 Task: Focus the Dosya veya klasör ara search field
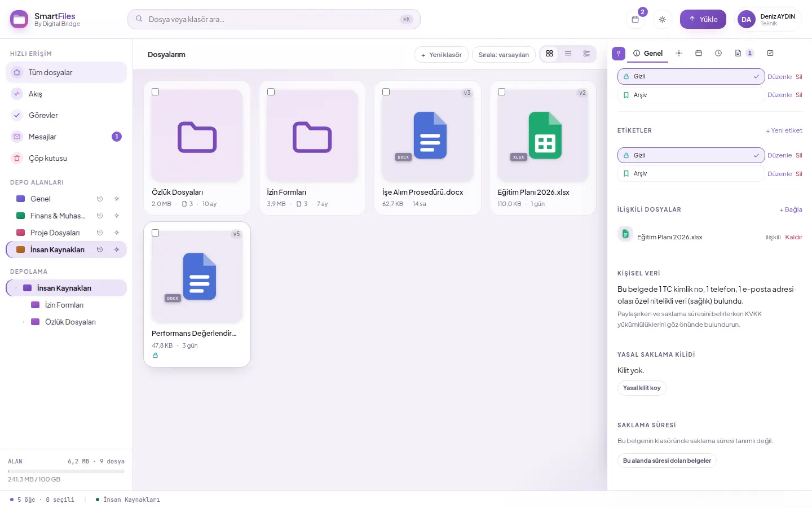pyautogui.click(x=274, y=19)
